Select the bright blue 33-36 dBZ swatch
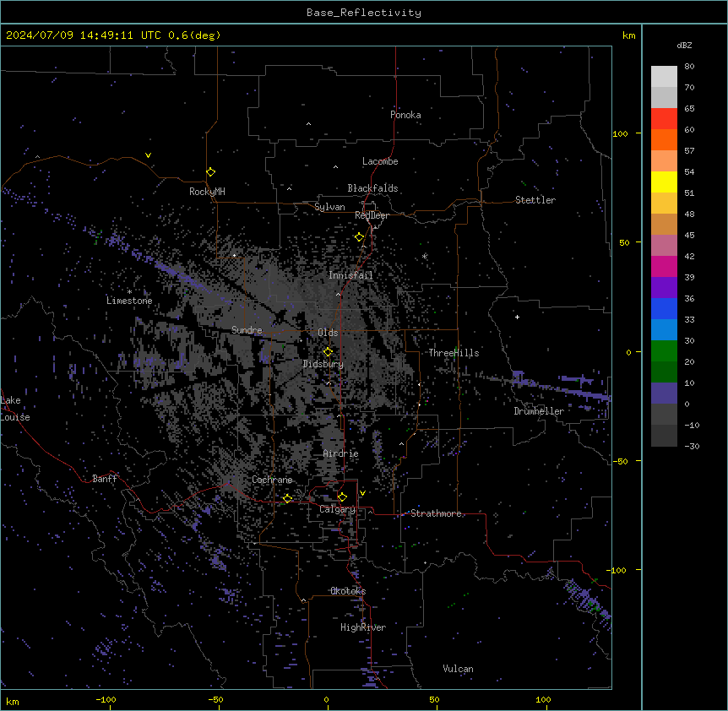The width and height of the screenshot is (728, 711). (664, 308)
